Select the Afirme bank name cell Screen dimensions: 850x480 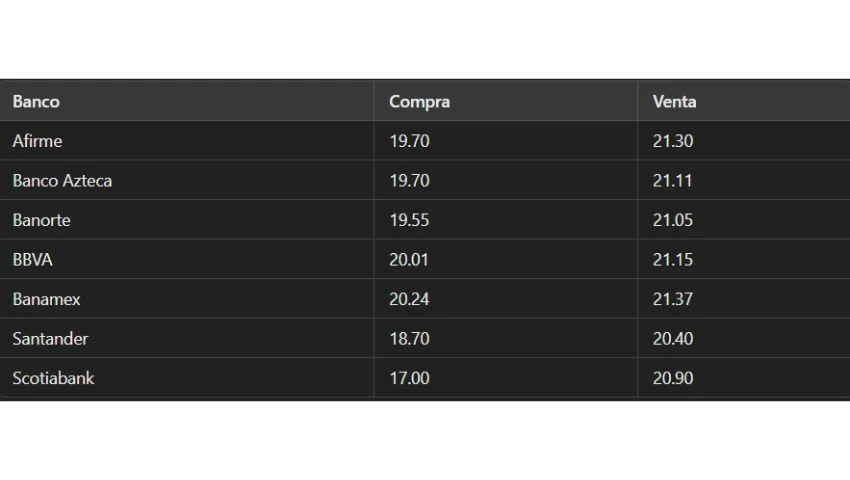(37, 141)
